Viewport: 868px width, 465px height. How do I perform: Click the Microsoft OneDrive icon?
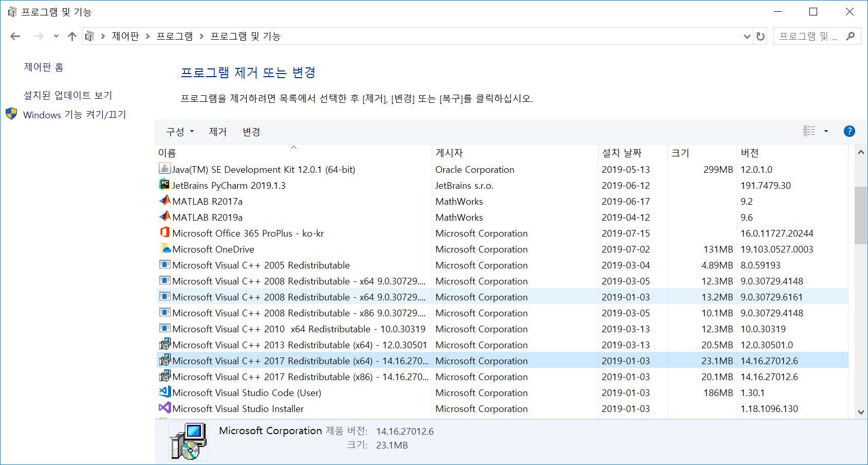(x=164, y=248)
